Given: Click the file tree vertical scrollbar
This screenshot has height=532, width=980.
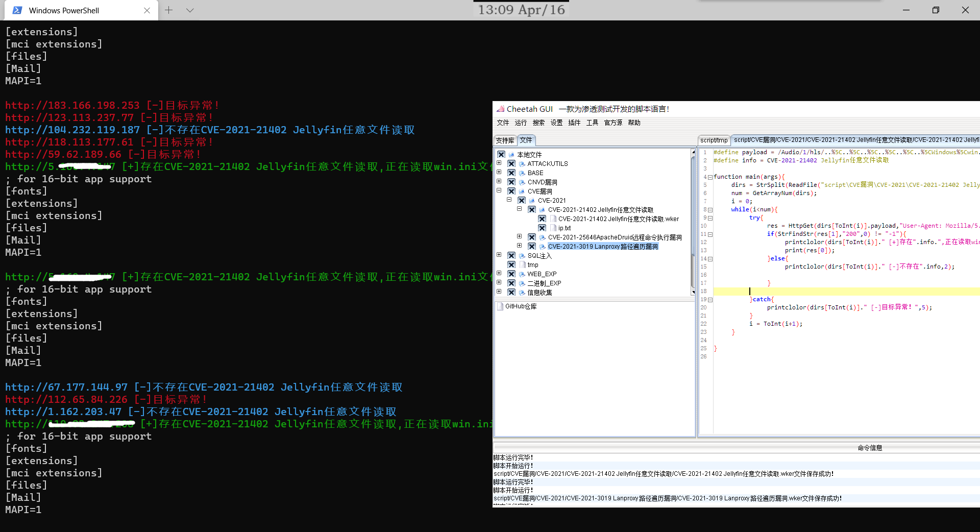Looking at the screenshot, I should [693, 222].
